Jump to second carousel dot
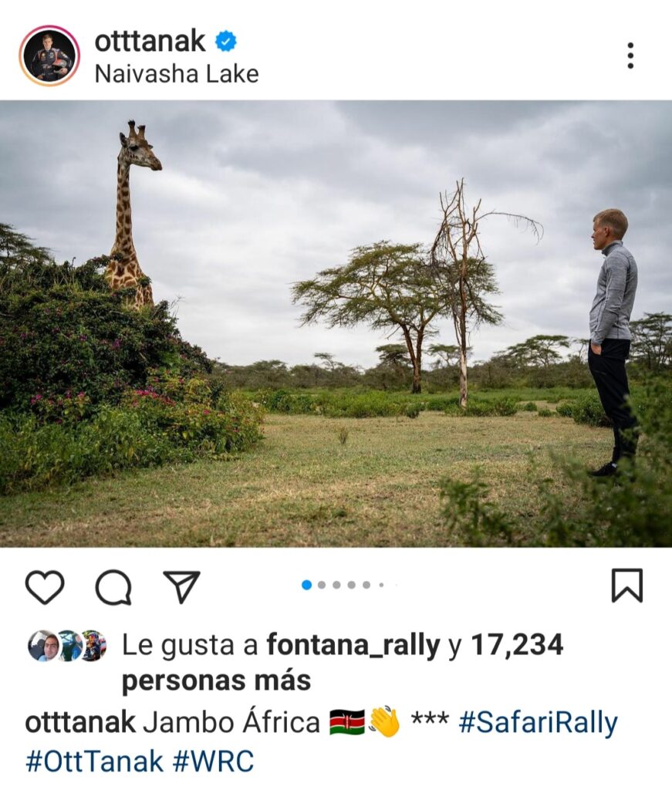The width and height of the screenshot is (672, 790). [322, 585]
